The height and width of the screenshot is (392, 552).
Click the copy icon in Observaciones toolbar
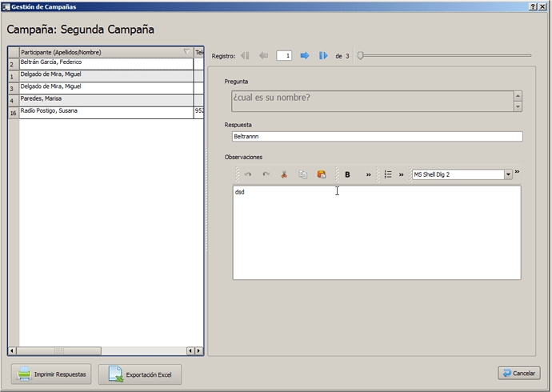click(303, 174)
